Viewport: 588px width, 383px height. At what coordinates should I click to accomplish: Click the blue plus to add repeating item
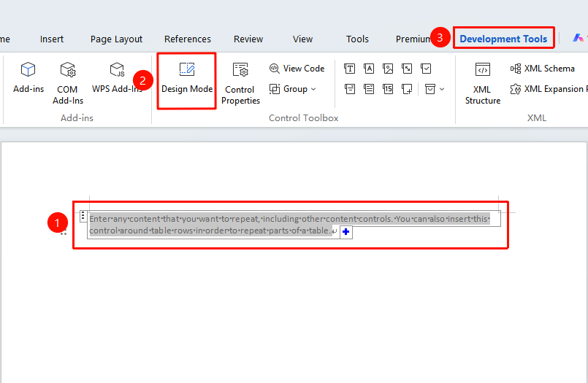tap(345, 232)
